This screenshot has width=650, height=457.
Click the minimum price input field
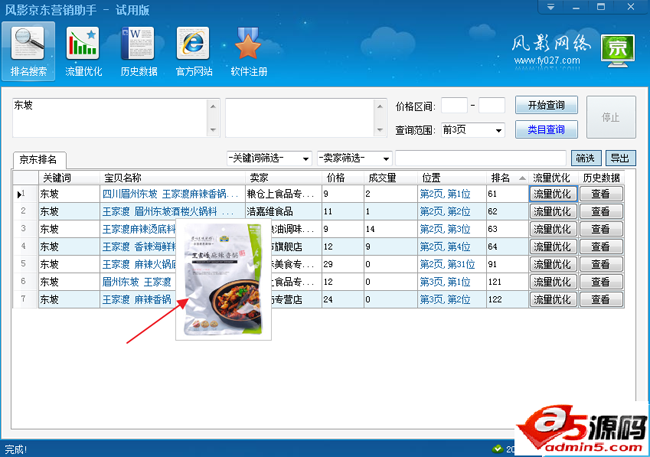click(x=454, y=105)
